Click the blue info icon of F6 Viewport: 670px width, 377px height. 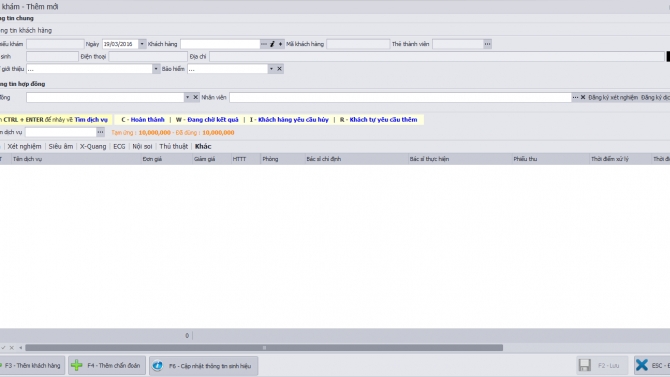tap(158, 366)
